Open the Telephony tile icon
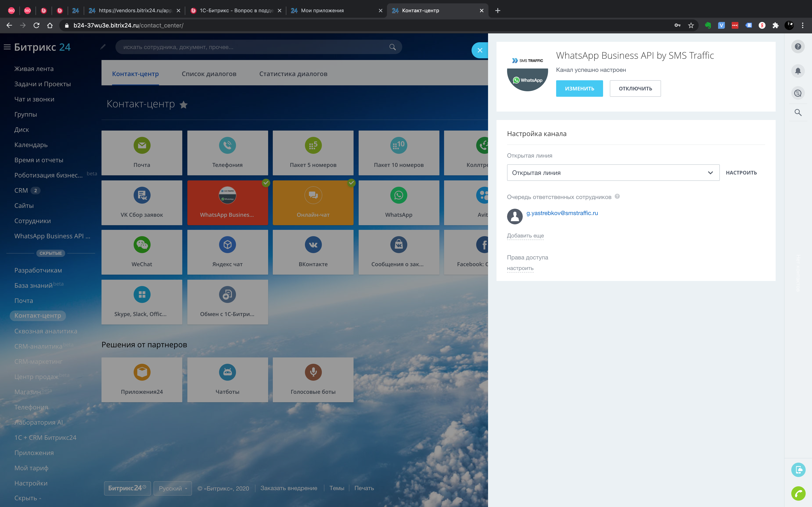 click(227, 145)
